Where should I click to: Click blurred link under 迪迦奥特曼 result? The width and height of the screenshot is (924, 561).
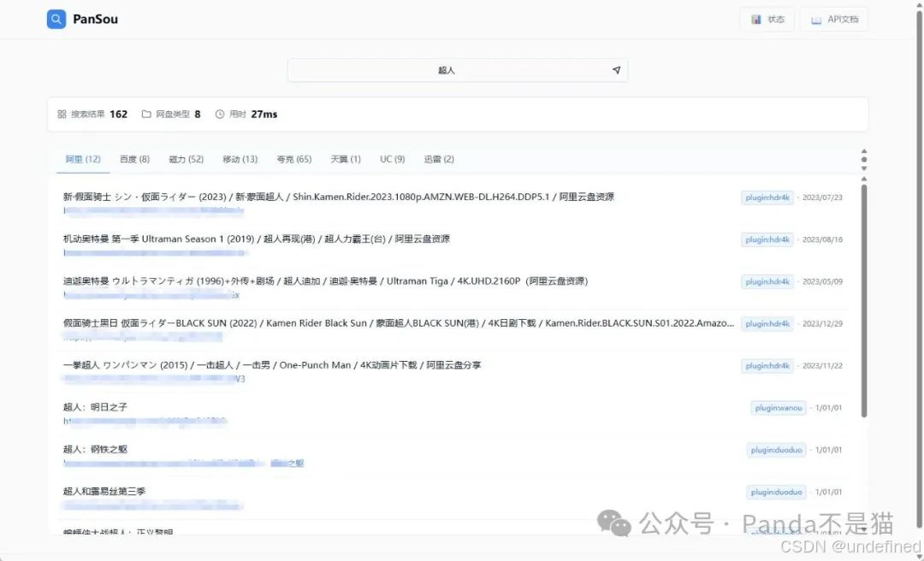[151, 295]
